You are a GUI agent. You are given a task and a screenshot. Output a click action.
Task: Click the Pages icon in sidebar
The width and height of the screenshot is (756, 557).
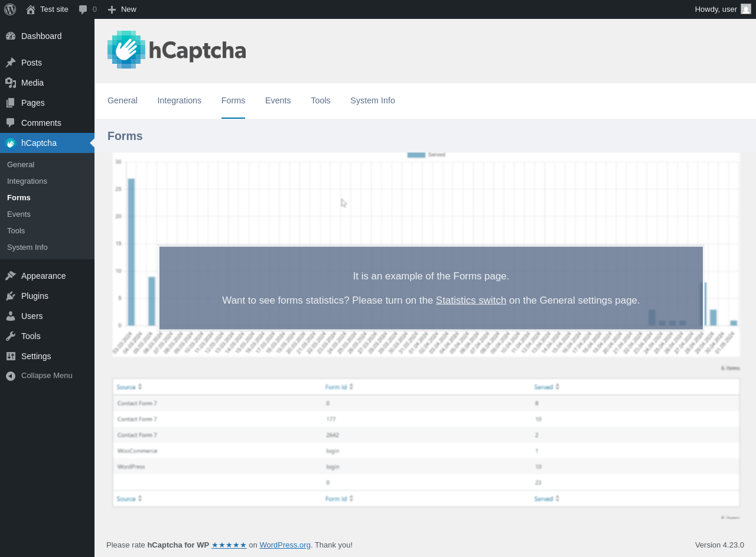click(x=11, y=103)
